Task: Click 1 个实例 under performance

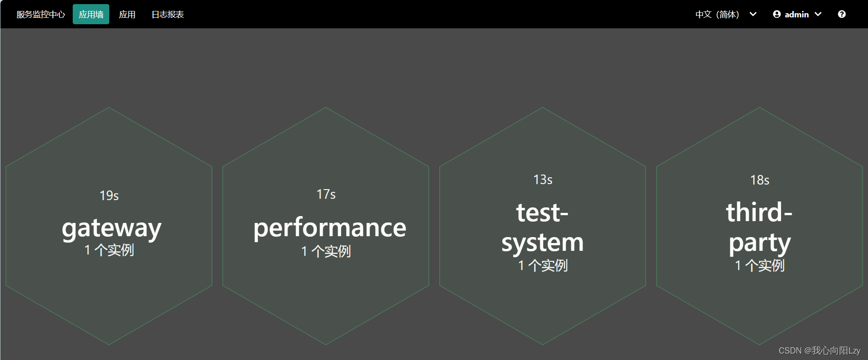Action: point(326,251)
